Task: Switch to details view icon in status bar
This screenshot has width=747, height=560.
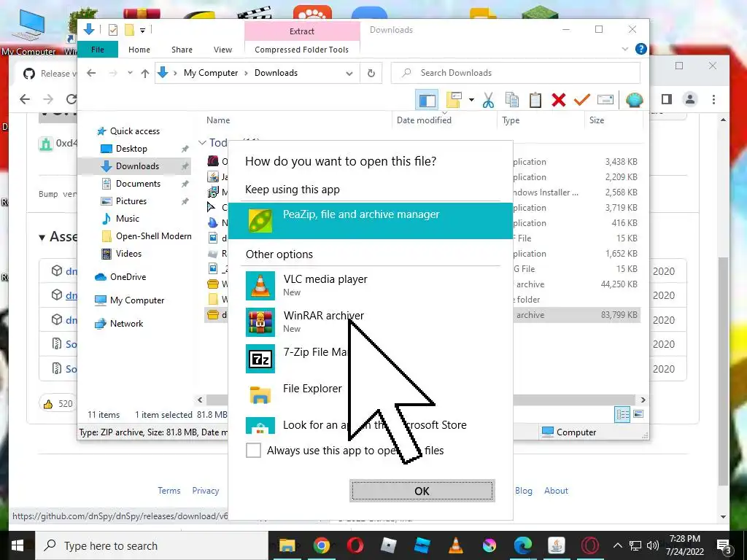Action: [622, 414]
